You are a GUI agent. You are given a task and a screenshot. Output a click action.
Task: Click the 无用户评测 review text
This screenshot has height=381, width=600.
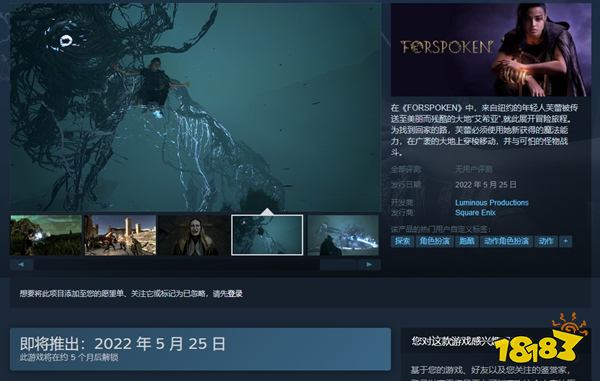pos(473,169)
